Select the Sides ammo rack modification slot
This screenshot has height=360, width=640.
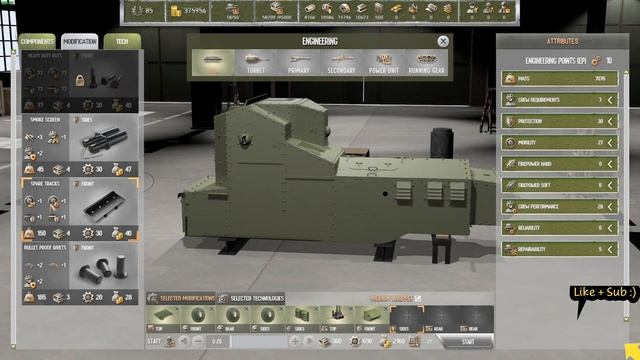pos(302,319)
